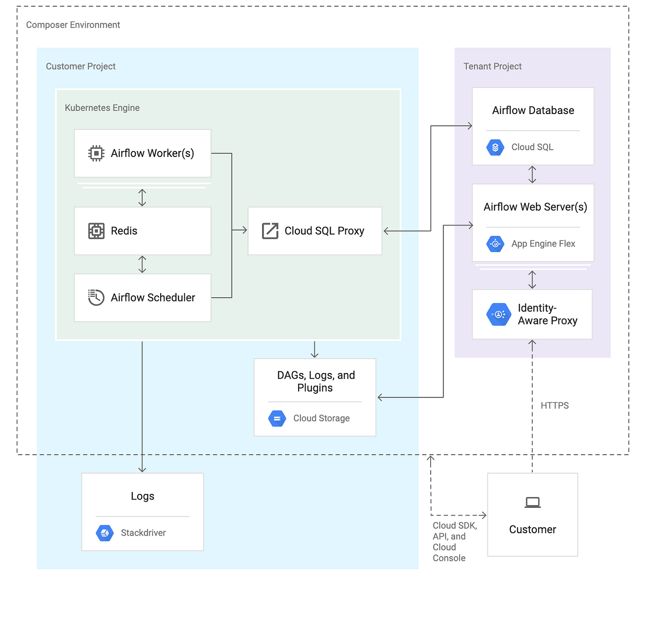Click the Customer Project heading
The height and width of the screenshot is (626, 672).
click(x=81, y=66)
